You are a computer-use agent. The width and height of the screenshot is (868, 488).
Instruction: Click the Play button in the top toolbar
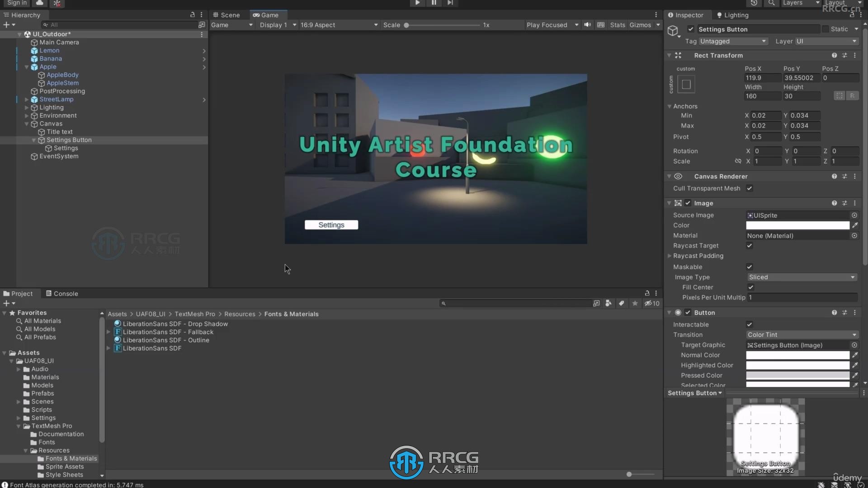417,3
